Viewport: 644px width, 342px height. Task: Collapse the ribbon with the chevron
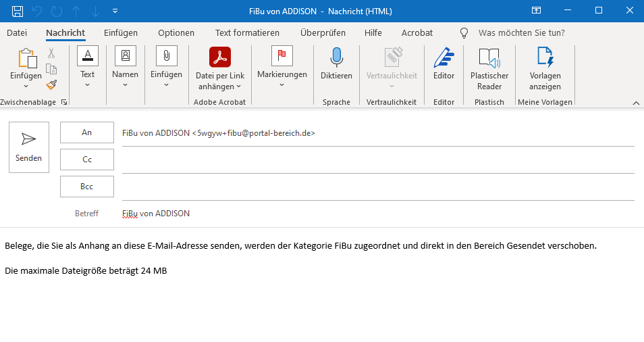[x=636, y=103]
